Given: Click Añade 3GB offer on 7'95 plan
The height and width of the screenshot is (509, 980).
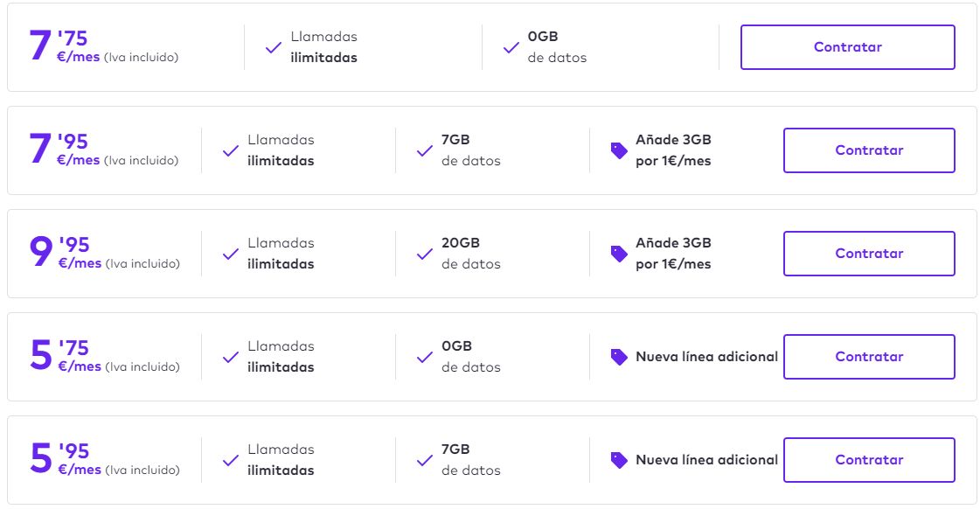Looking at the screenshot, I should pyautogui.click(x=673, y=150).
